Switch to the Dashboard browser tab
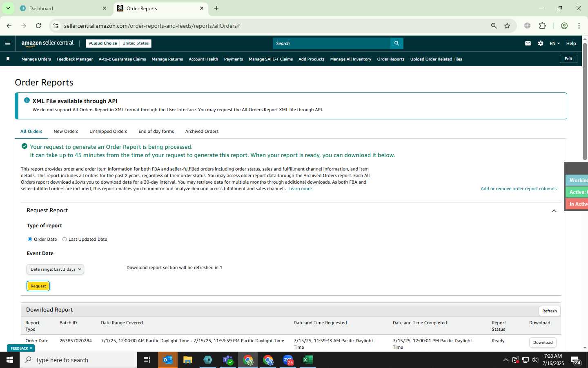The image size is (588, 368). pos(63,8)
